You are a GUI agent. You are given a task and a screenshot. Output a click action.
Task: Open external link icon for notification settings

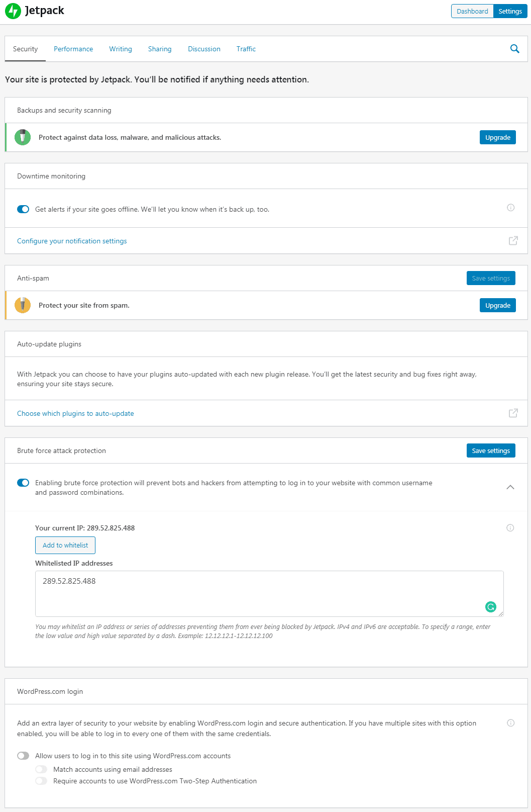[x=513, y=241]
